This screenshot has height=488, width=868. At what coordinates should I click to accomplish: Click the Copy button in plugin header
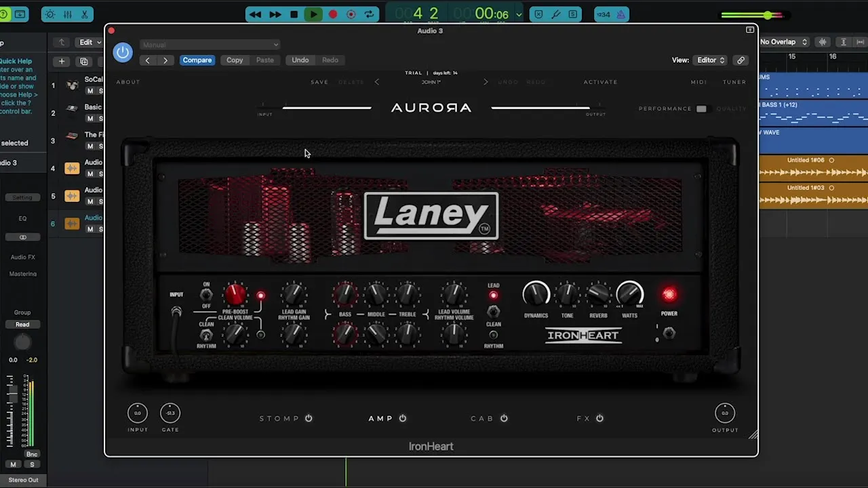click(235, 60)
